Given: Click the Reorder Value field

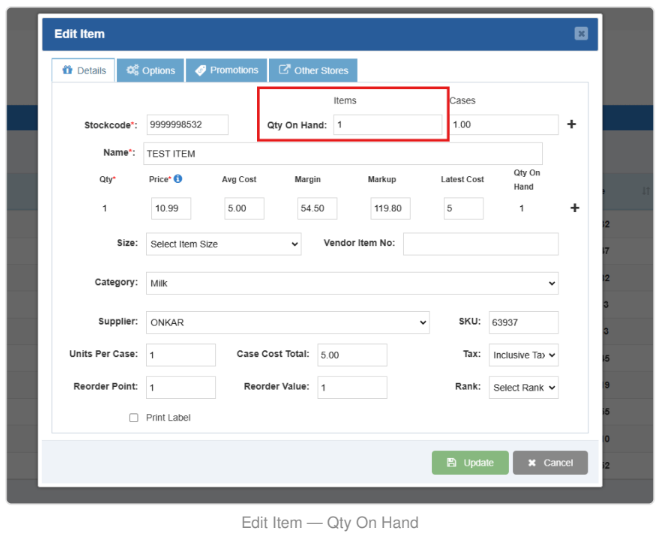Looking at the screenshot, I should click(x=352, y=387).
